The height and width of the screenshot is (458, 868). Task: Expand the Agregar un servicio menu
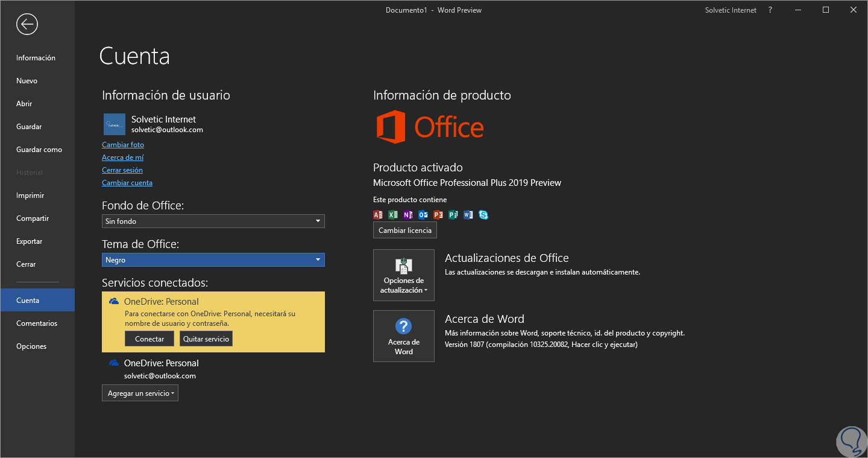pos(140,393)
